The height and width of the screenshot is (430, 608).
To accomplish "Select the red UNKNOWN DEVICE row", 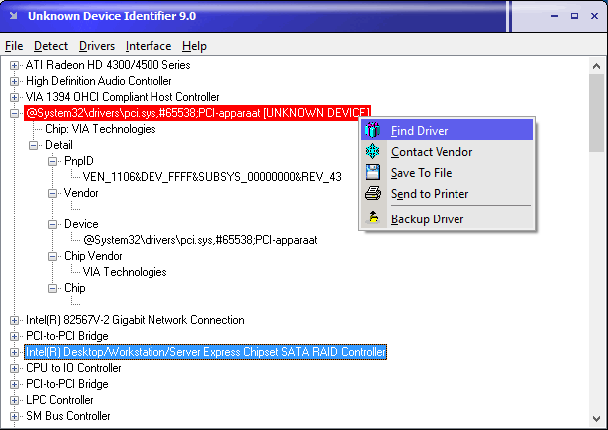I will coord(197,113).
